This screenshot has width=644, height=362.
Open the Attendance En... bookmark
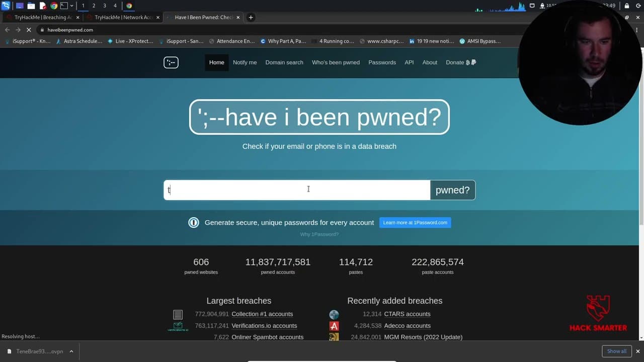tap(232, 41)
